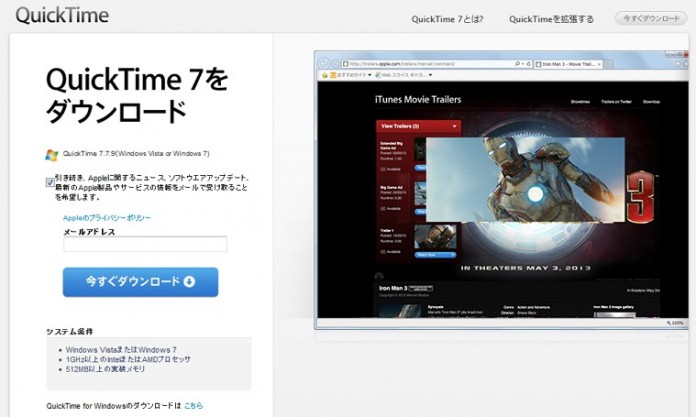Click the 100% zoom level in the status bar

tap(675, 323)
